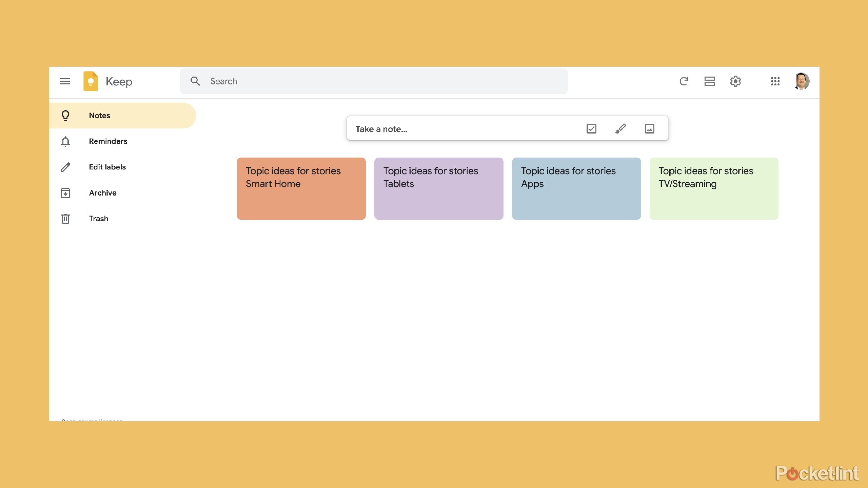The image size is (868, 488).
Task: Toggle the list view layout icon
Action: tap(709, 81)
